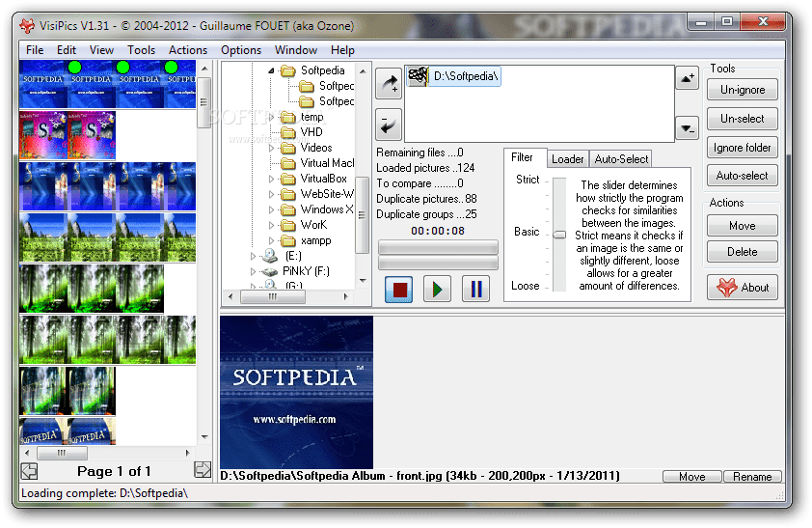Click the move folder up icon
The width and height of the screenshot is (812, 528).
click(687, 78)
